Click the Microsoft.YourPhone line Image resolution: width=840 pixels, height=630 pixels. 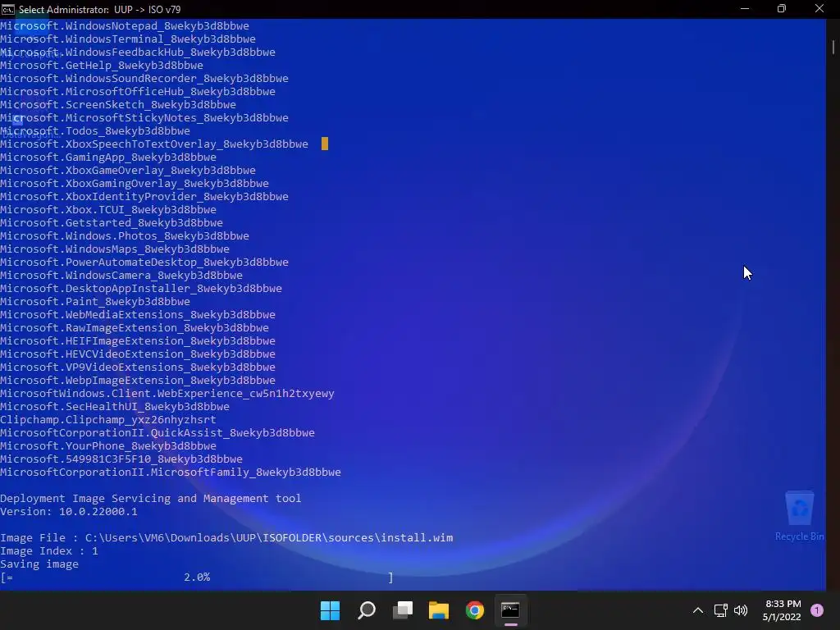tap(108, 445)
